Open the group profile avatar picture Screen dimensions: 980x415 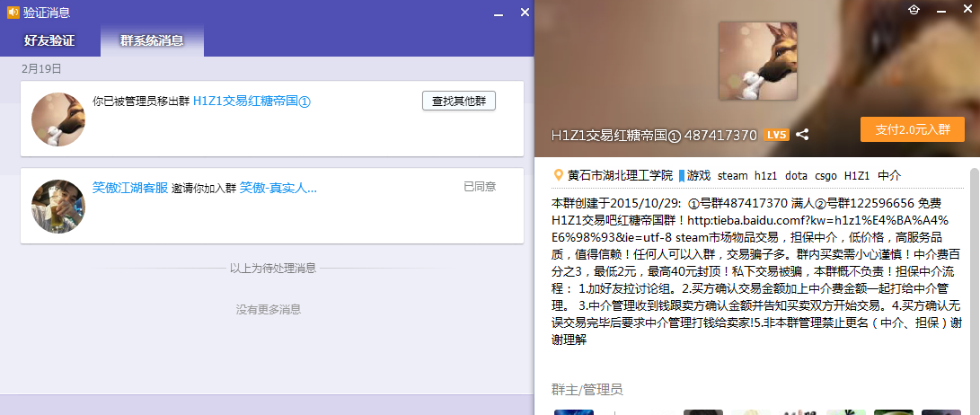click(757, 61)
